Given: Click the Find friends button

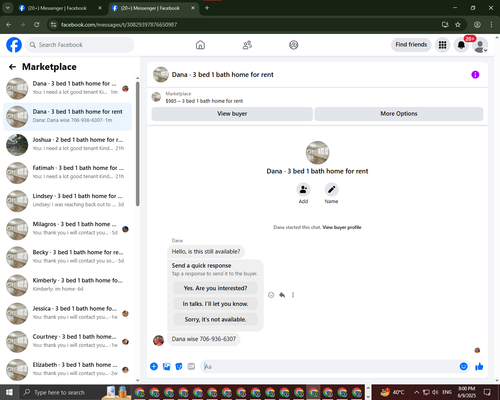Looking at the screenshot, I should 411,45.
